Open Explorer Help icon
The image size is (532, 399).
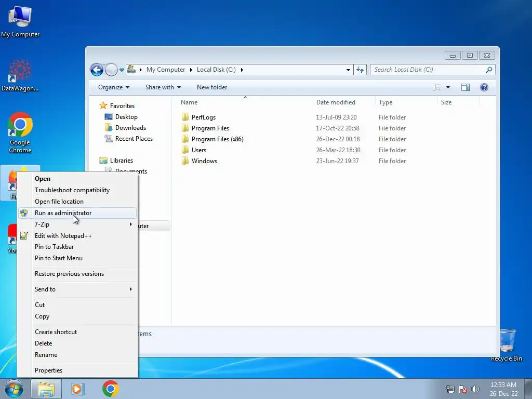484,87
